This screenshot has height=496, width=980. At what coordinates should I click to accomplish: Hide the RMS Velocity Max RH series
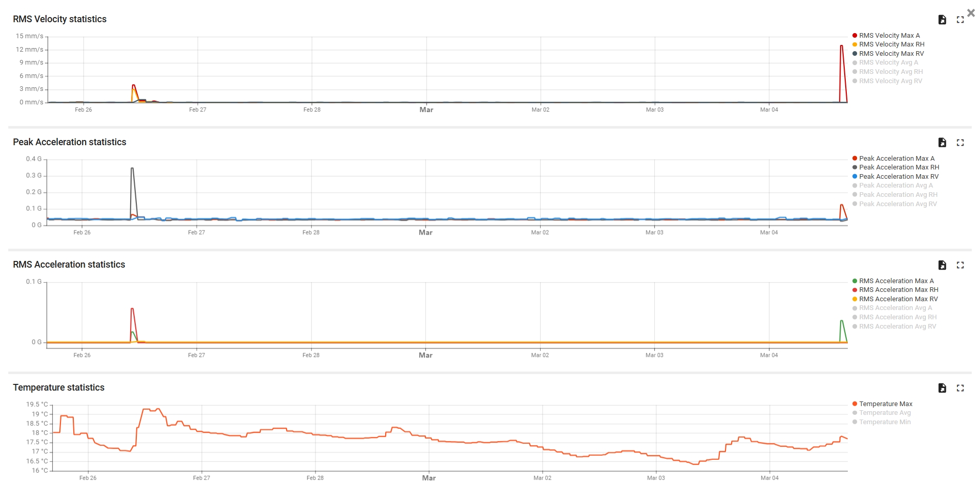(x=891, y=44)
